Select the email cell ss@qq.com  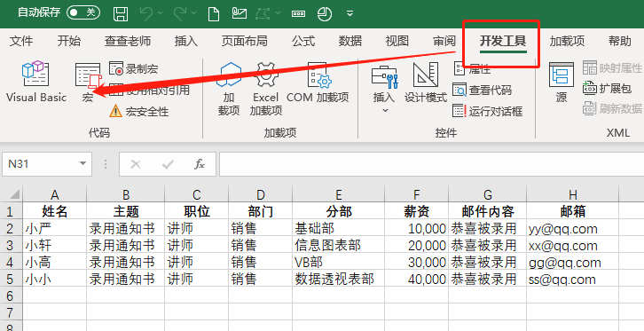pyautogui.click(x=572, y=279)
